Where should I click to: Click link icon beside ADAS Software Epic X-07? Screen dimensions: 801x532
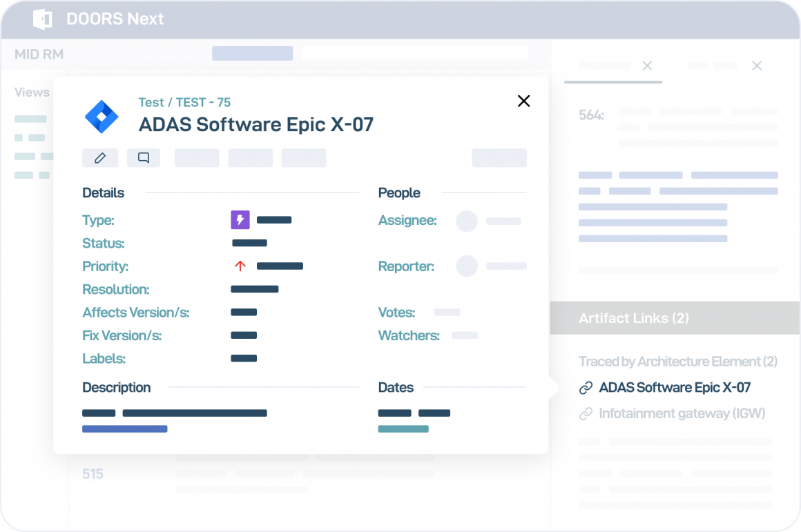point(586,388)
